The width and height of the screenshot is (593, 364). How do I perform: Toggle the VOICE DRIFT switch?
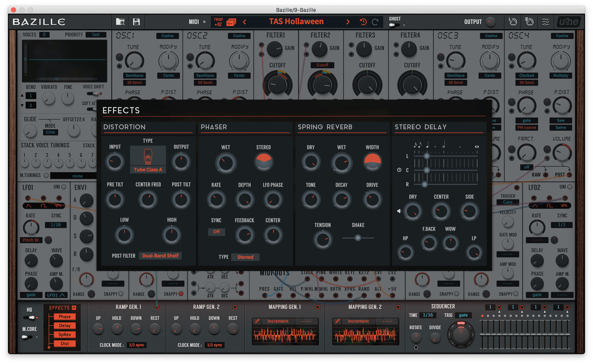[x=93, y=94]
